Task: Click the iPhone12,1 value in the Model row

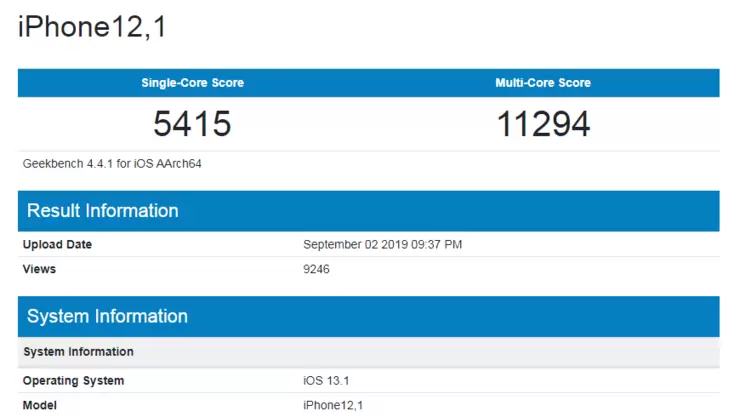Action: pos(331,405)
